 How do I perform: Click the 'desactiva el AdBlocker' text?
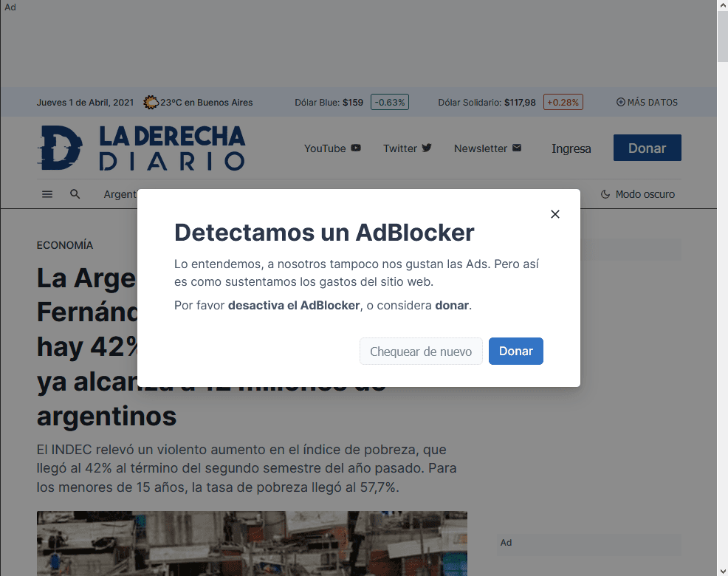click(x=294, y=305)
